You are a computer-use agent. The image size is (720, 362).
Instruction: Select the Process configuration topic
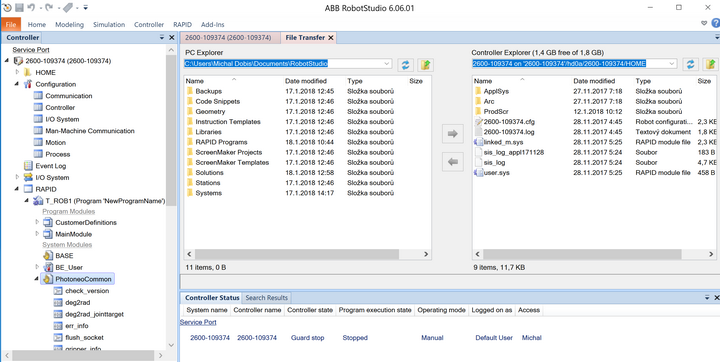(x=57, y=154)
